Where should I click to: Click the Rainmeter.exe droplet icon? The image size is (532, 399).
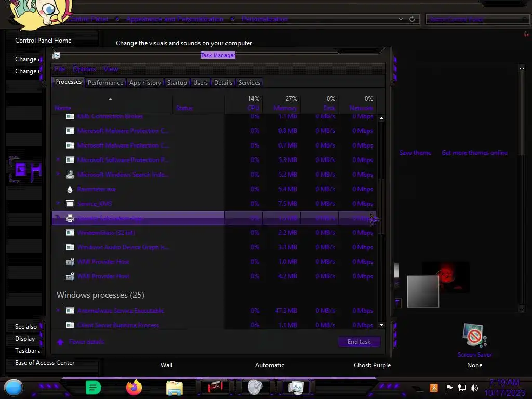coord(70,189)
